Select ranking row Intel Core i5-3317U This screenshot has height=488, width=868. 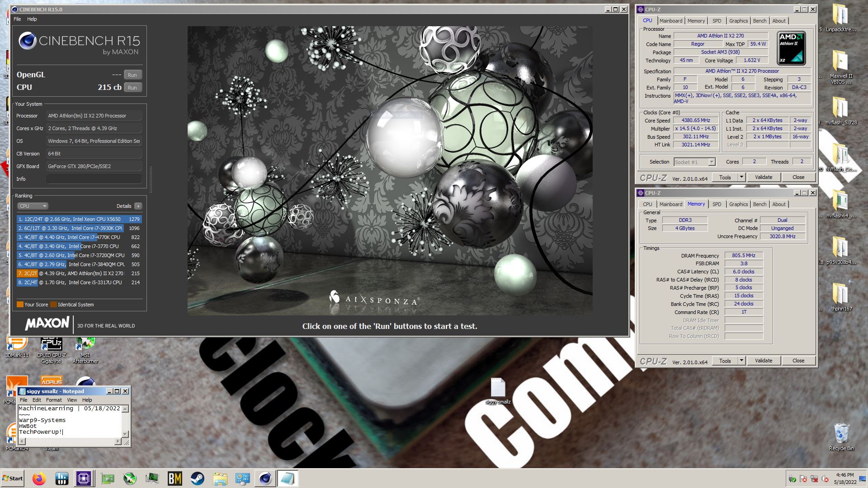79,282
